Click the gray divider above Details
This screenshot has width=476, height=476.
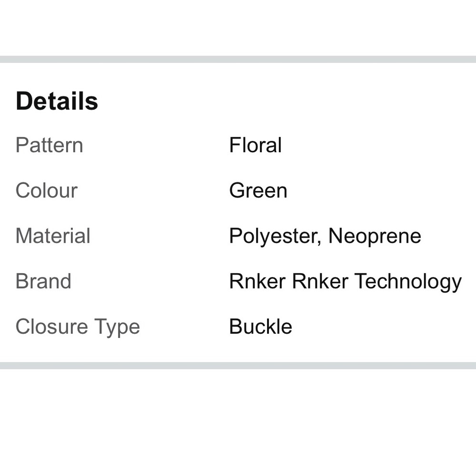(238, 59)
